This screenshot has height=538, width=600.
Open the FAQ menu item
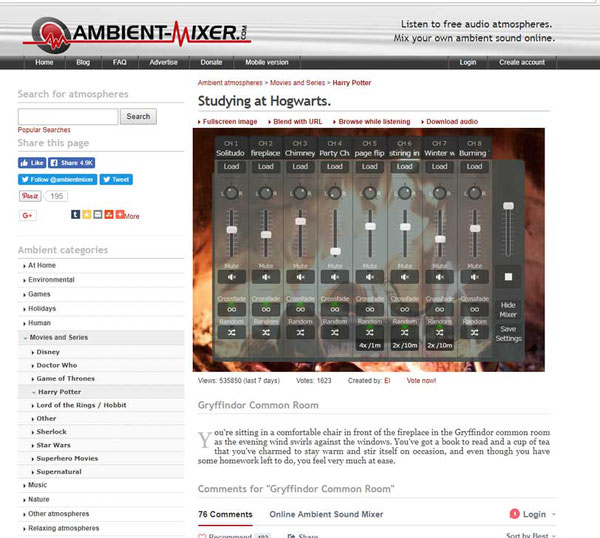click(120, 62)
